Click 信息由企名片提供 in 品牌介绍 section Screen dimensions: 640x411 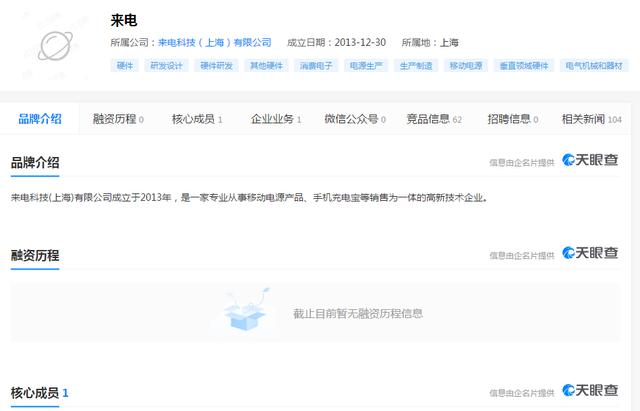pos(522,163)
